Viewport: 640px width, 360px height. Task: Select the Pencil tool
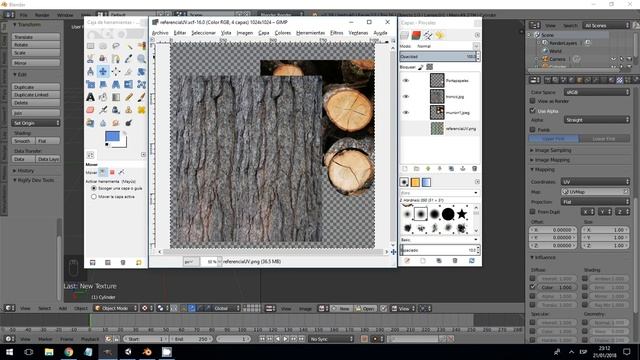129,97
